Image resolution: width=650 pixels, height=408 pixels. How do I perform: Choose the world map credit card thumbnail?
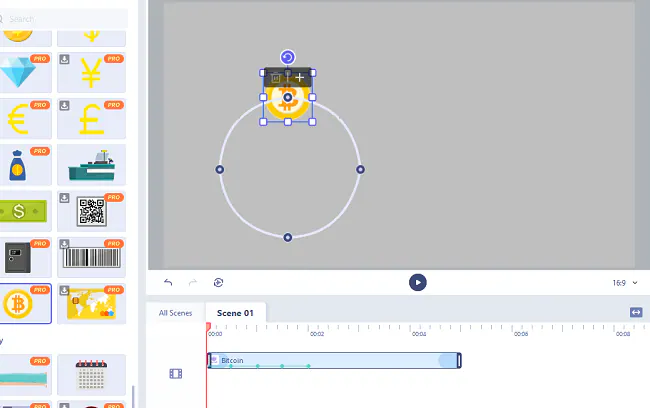point(92,304)
